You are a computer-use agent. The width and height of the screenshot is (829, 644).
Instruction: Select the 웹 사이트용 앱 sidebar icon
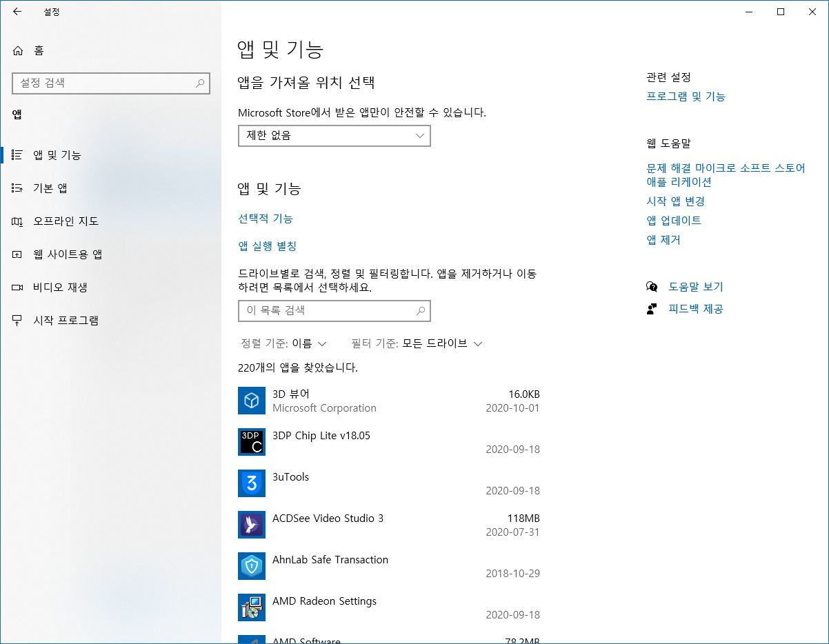point(18,254)
